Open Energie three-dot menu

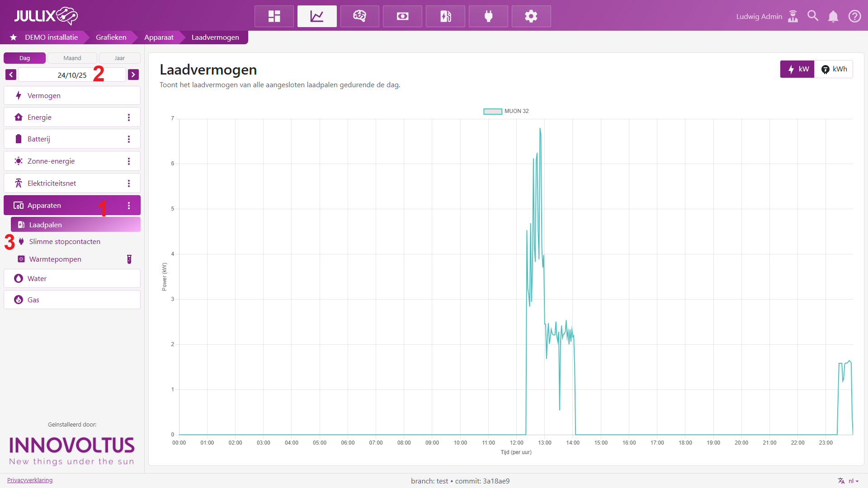pyautogui.click(x=129, y=117)
